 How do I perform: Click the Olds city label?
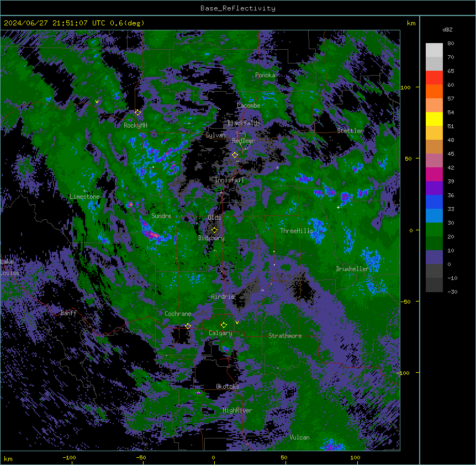[x=214, y=218]
